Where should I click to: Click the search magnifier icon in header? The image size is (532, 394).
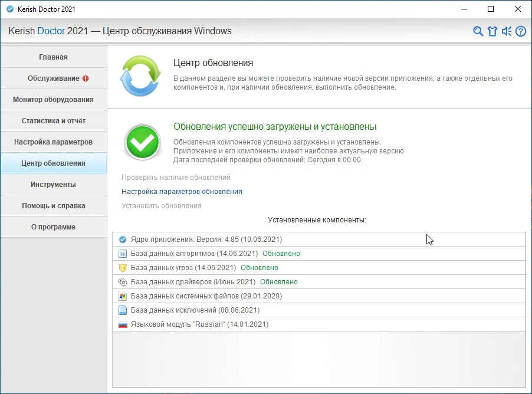pyautogui.click(x=478, y=31)
